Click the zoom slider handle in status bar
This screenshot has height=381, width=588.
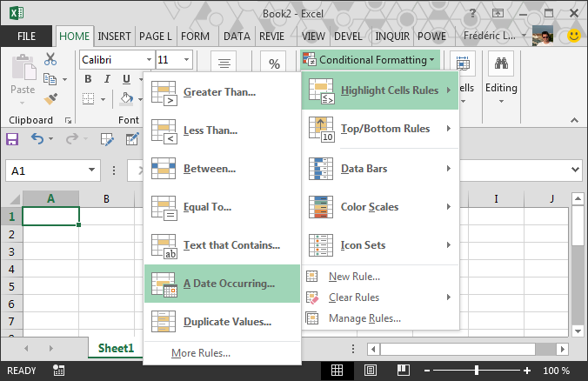point(476,371)
